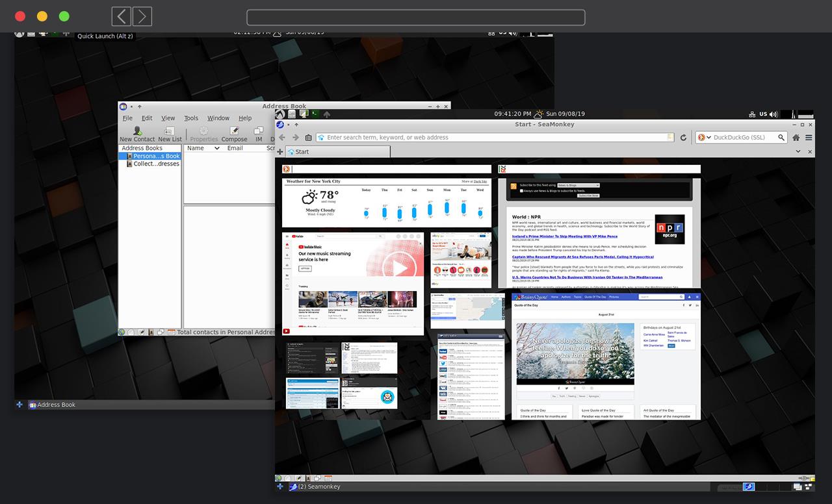Check 'Always use News & Blogs' checkbox

click(521, 191)
